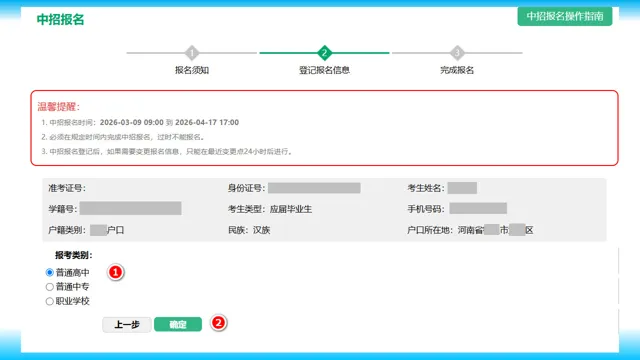
Task: Click reminder line 3 about 24小时
Action: 167,151
